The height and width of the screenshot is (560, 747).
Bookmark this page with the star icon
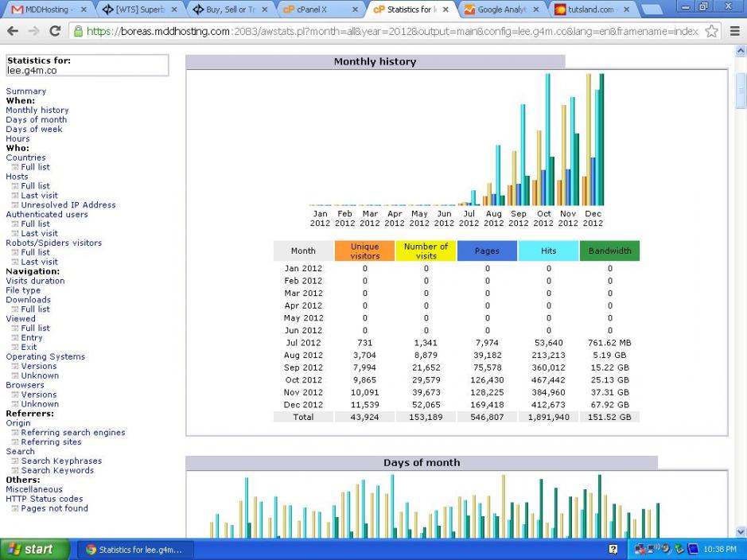pyautogui.click(x=712, y=31)
